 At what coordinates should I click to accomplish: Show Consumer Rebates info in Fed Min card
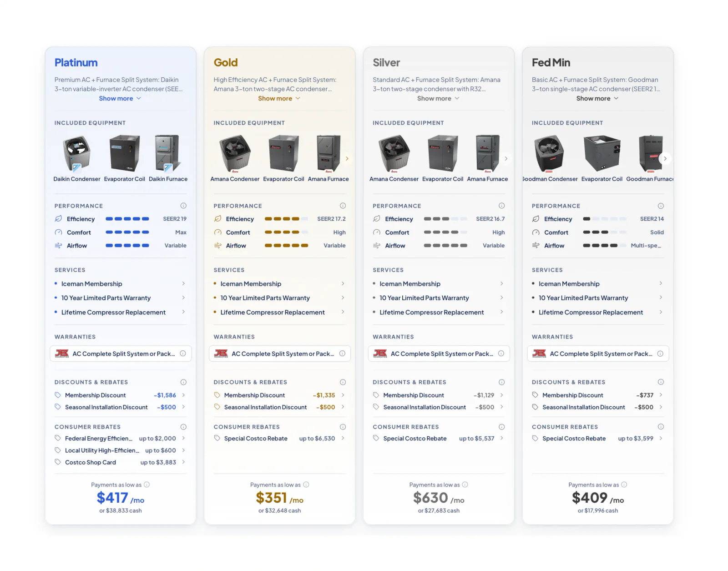[661, 427]
